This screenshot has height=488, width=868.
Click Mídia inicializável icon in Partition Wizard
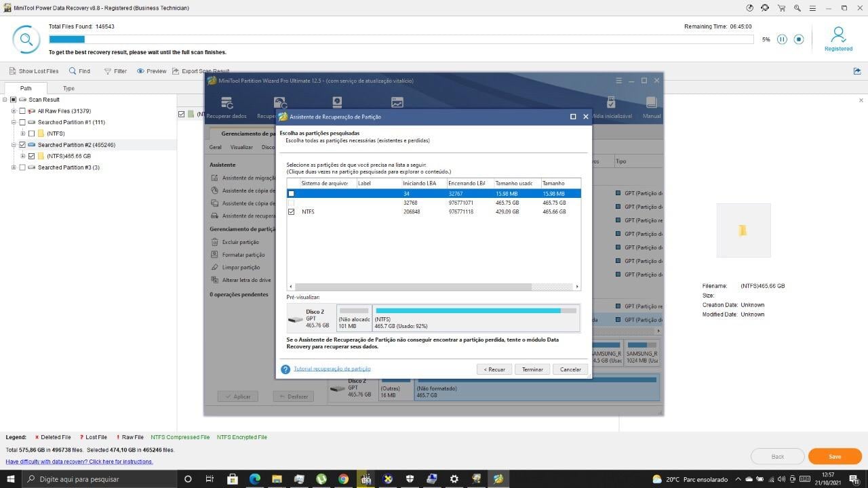[x=611, y=107]
